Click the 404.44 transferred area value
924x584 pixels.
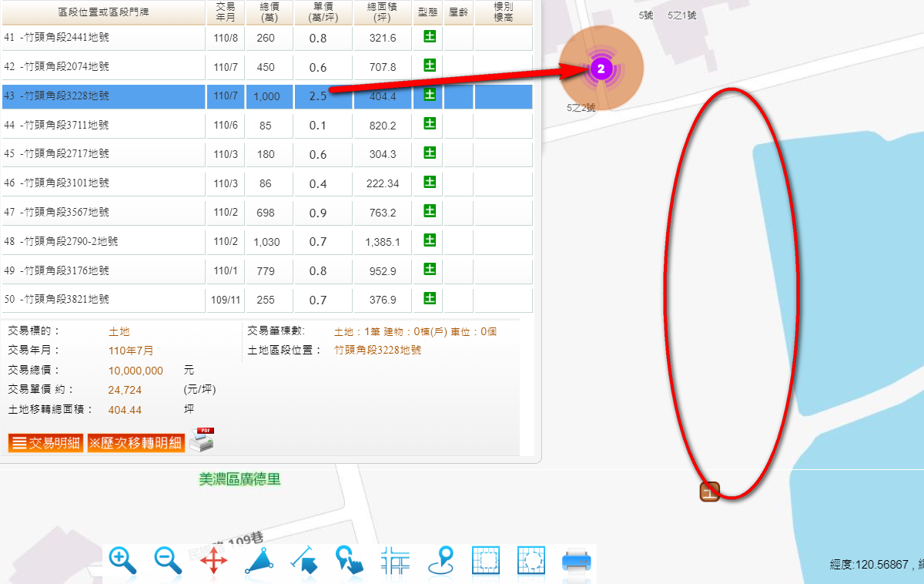pos(125,410)
